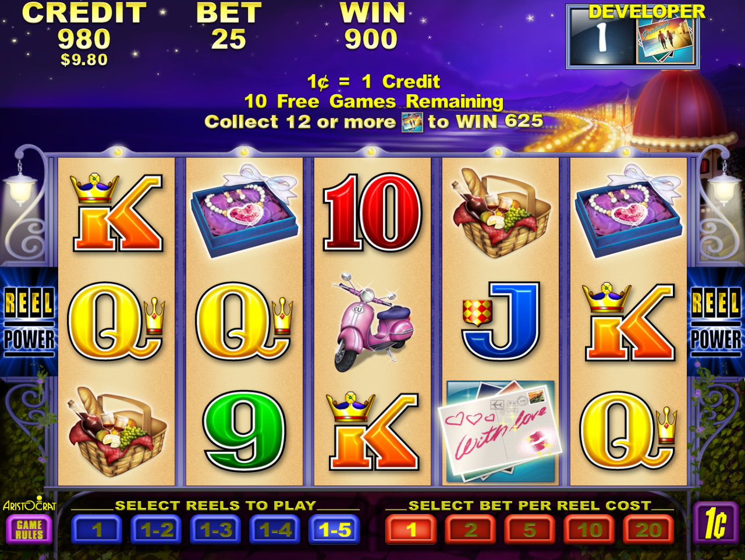The width and height of the screenshot is (745, 560).
Task: Set bet per reel to 20
Action: [649, 530]
